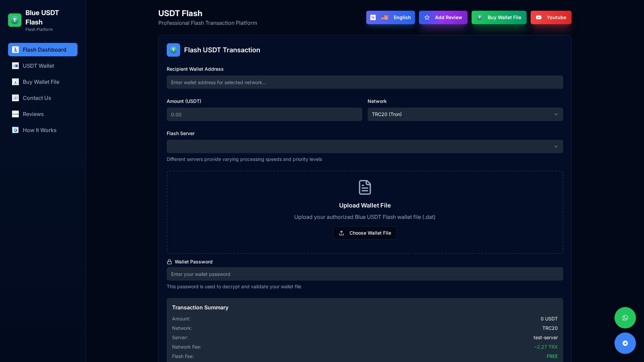Click the 0 USDT amount value
644x362 pixels.
549,319
